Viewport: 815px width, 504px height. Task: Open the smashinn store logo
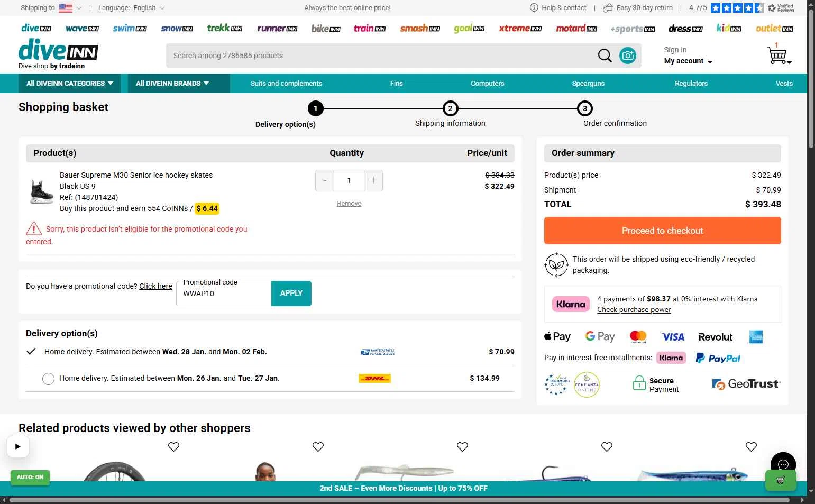(x=420, y=29)
